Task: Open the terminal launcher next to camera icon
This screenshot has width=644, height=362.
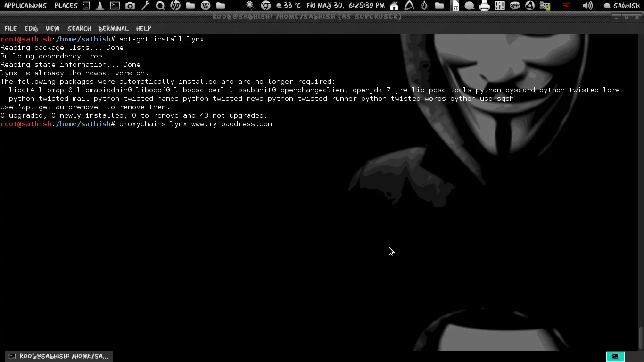Action: 115,6
